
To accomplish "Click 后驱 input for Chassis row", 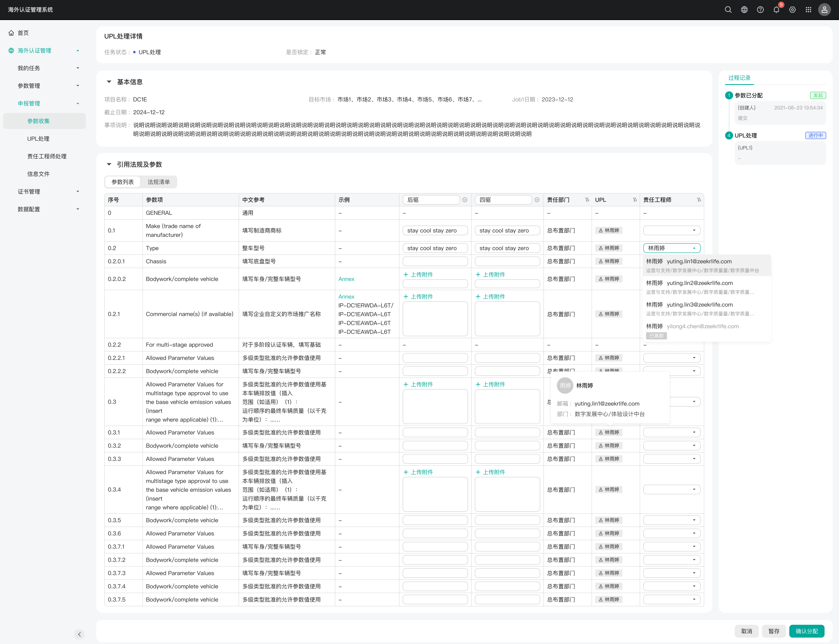I will 435,261.
